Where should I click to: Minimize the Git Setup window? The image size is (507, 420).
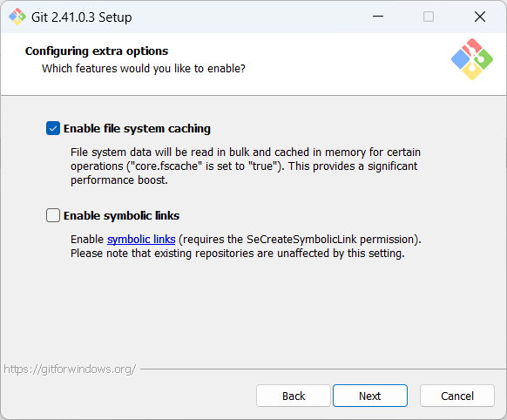coord(378,17)
